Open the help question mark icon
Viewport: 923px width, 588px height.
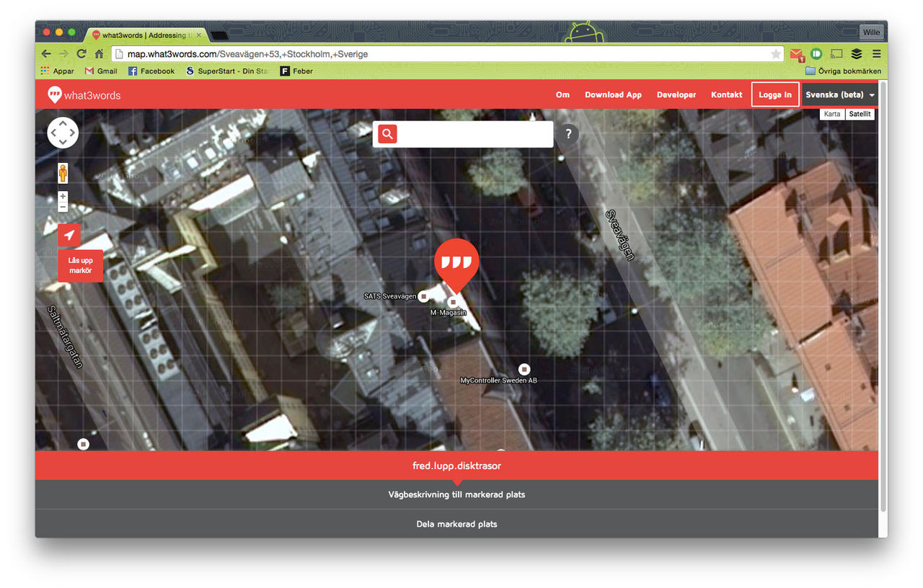click(x=568, y=133)
